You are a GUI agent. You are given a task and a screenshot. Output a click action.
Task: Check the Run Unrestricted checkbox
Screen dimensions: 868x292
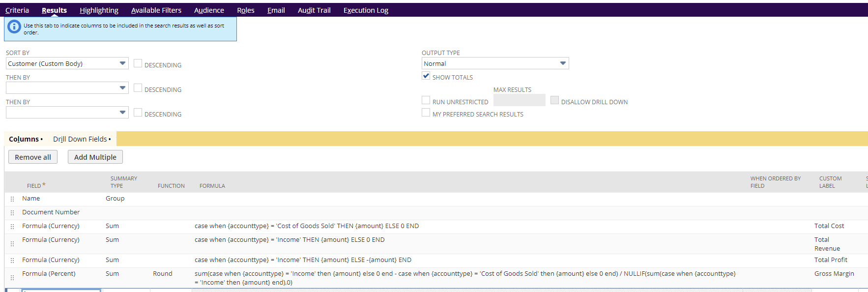[426, 100]
